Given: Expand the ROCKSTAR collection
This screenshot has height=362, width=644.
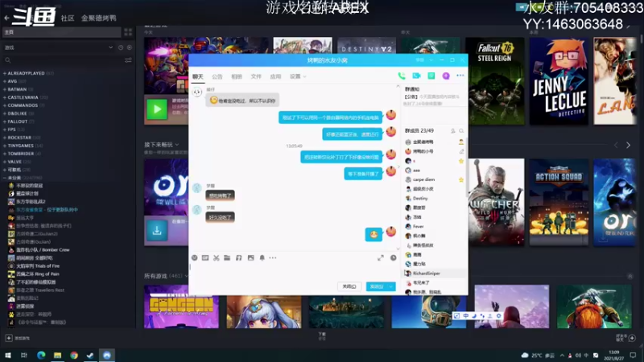Looking at the screenshot, I should click(5, 138).
